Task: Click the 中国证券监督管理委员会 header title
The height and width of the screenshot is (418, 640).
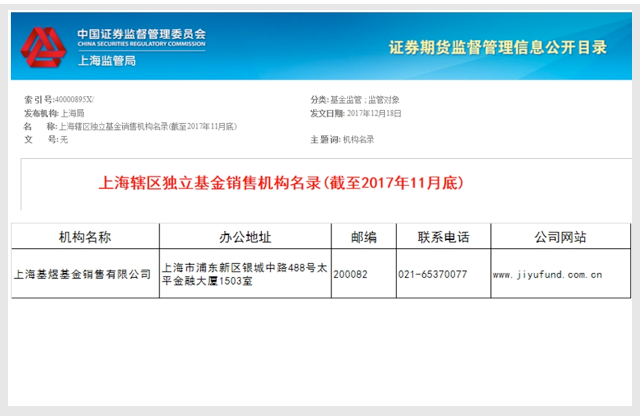Action: [142, 34]
